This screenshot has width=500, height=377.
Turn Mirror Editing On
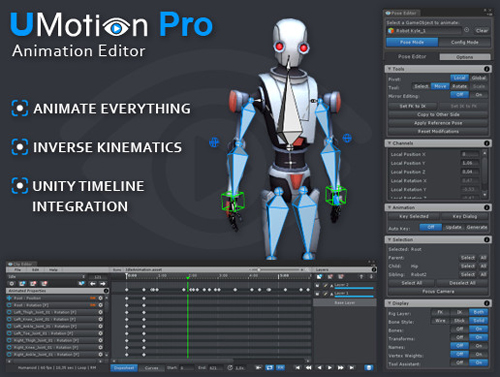479,95
